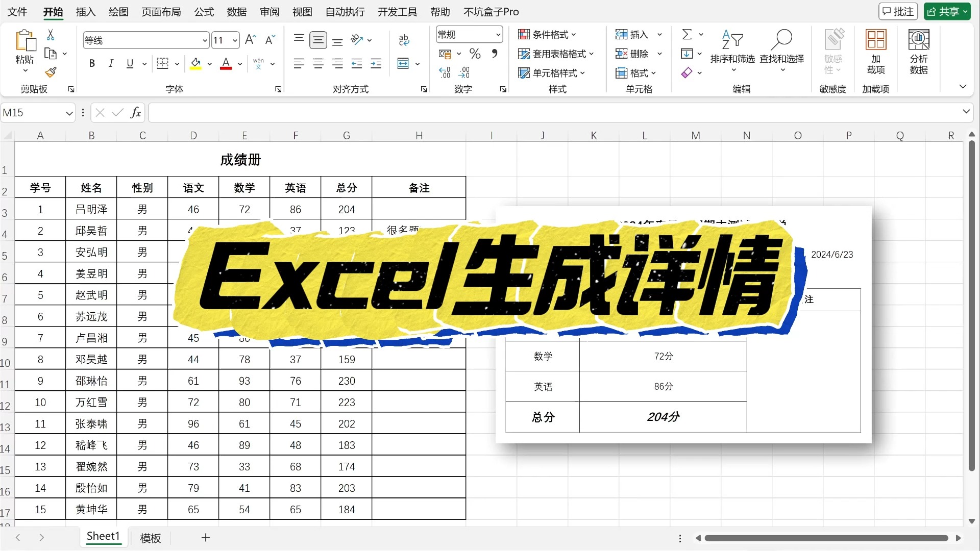Apply comma style number format
980x551 pixels.
click(x=495, y=54)
